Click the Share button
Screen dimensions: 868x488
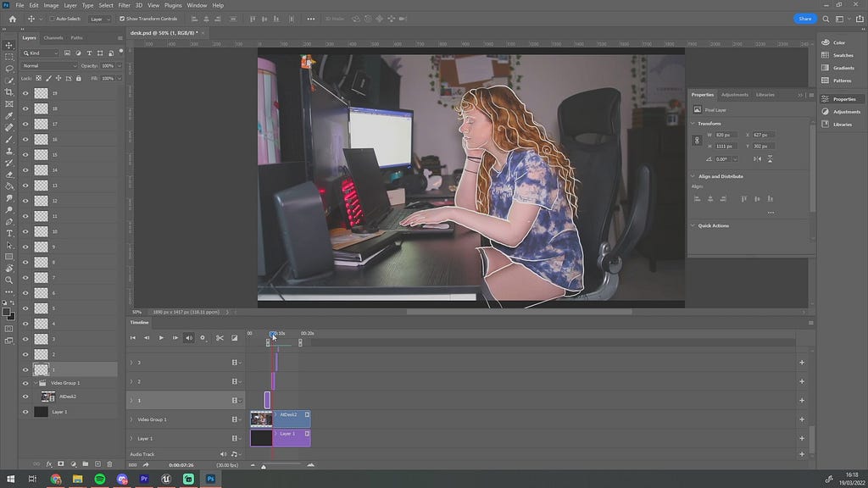tap(805, 19)
